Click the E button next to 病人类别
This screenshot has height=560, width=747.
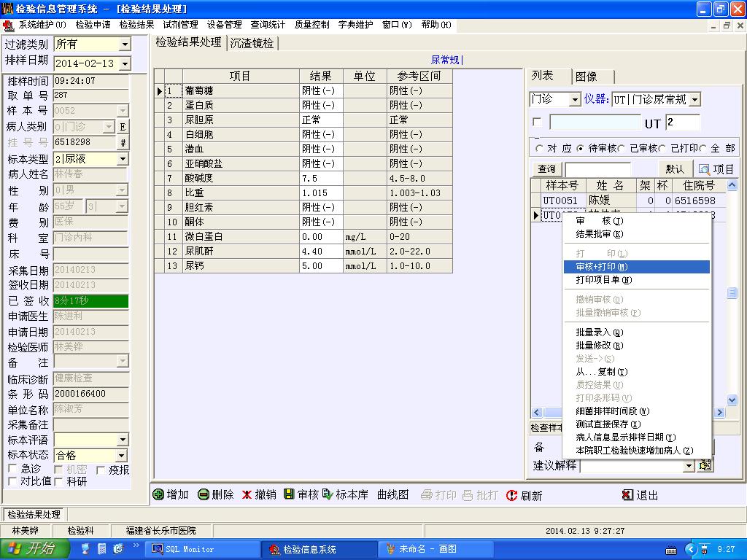(x=123, y=127)
